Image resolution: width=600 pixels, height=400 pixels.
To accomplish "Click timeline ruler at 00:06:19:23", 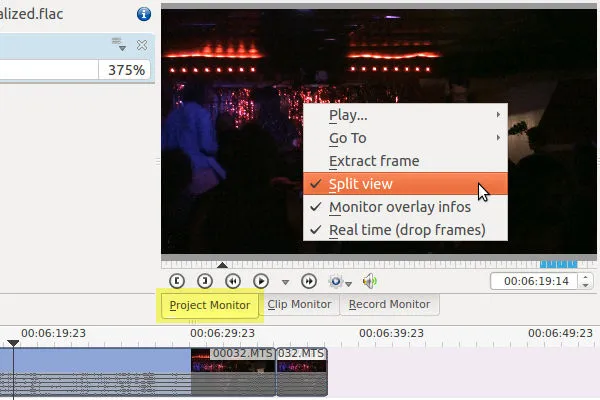I will click(53, 333).
